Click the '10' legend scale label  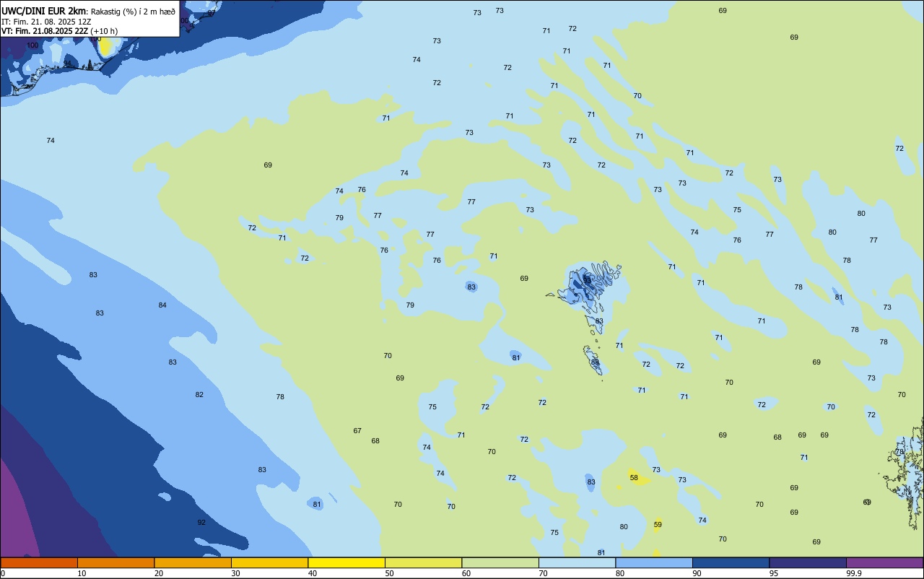click(x=82, y=573)
